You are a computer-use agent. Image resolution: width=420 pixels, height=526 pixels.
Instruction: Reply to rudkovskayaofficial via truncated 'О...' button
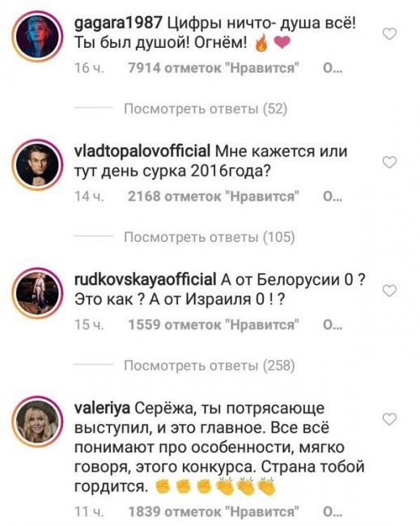(332, 325)
